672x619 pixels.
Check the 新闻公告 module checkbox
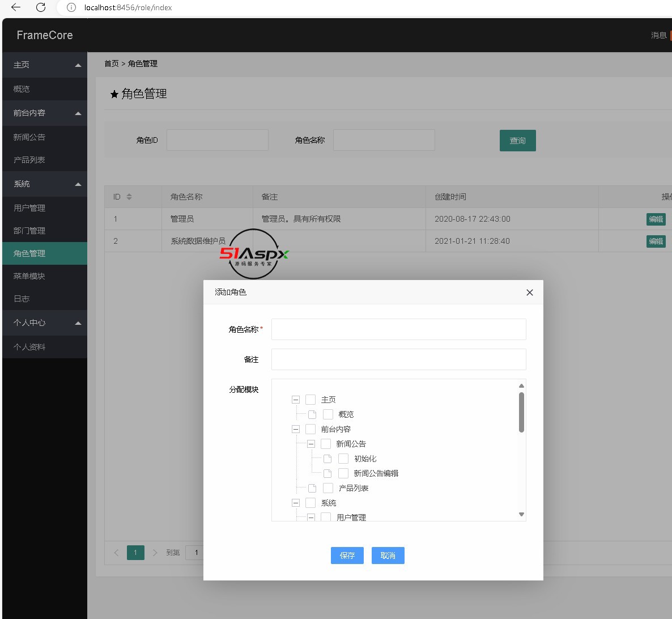pos(326,444)
